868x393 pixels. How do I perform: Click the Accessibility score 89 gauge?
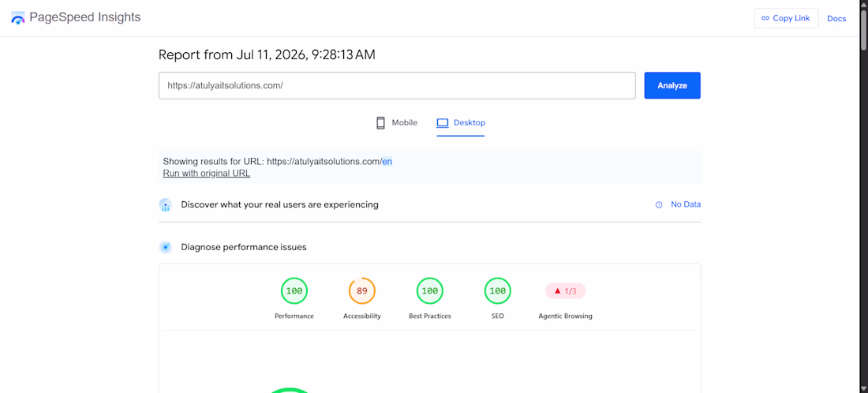(x=362, y=291)
